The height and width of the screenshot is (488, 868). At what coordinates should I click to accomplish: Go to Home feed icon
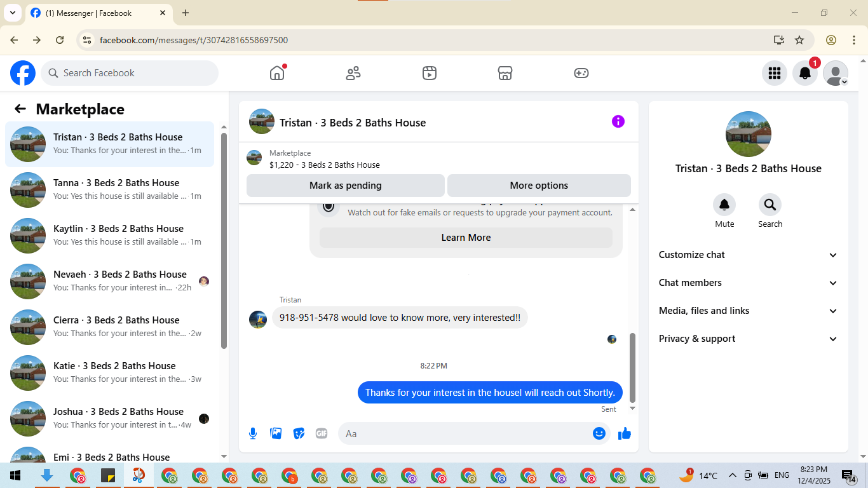(277, 73)
